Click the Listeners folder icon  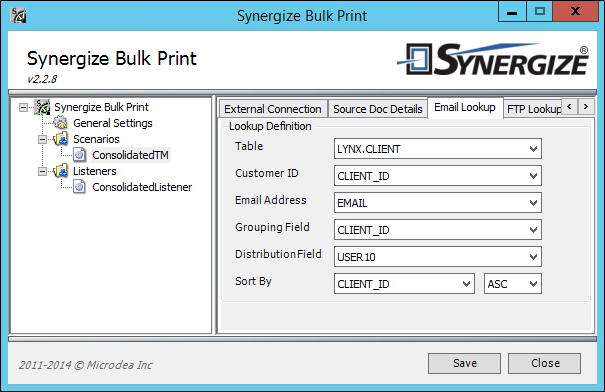click(61, 171)
